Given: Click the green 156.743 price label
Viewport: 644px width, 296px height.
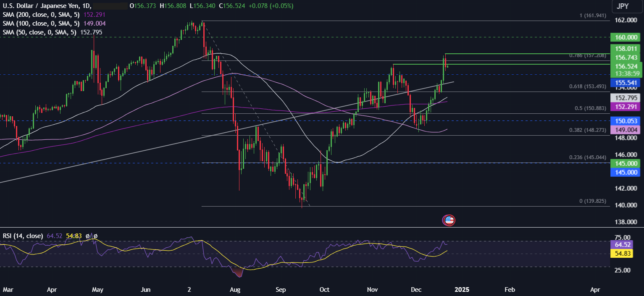Looking at the screenshot, I should tap(626, 58).
